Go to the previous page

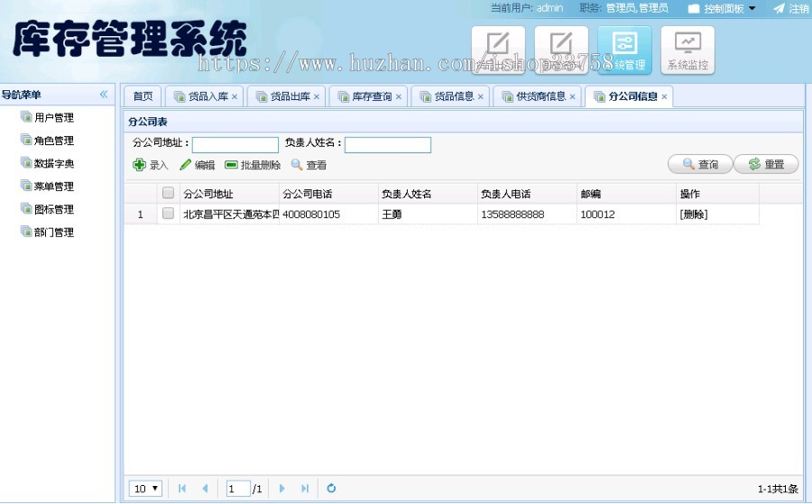pos(205,489)
